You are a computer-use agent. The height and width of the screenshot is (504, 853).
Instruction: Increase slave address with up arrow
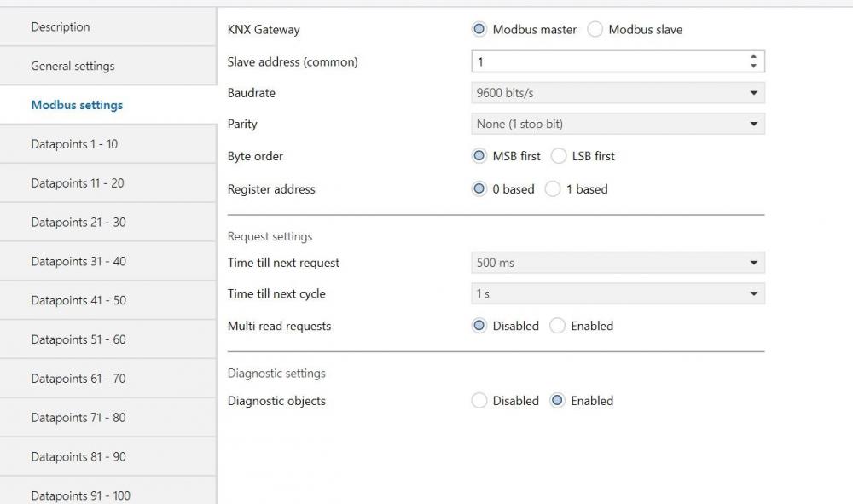tap(753, 57)
